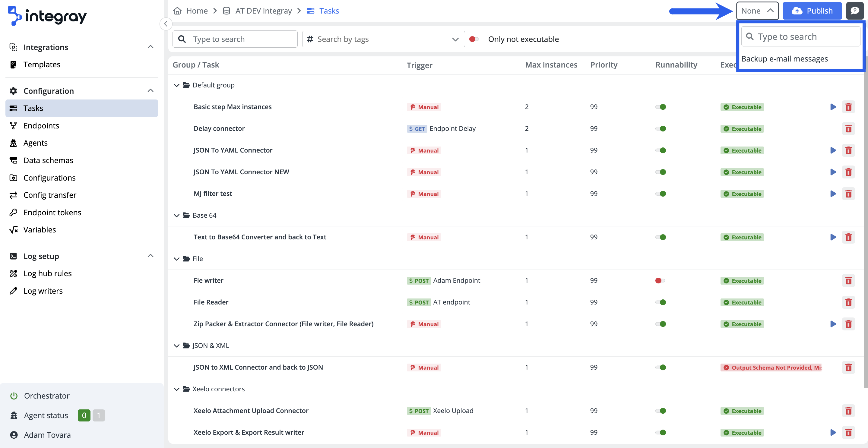Click the Agents robot icon

coord(14,143)
